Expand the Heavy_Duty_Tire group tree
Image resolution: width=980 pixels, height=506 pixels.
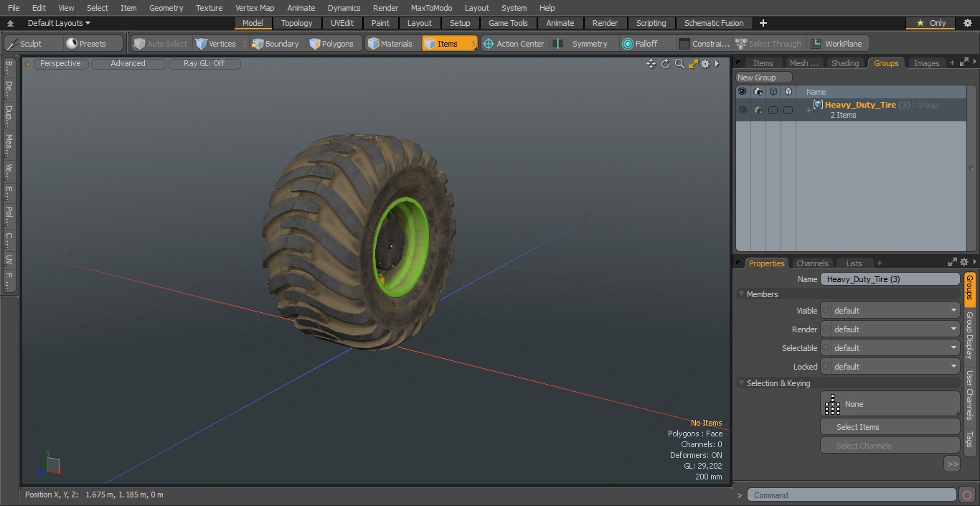point(809,110)
